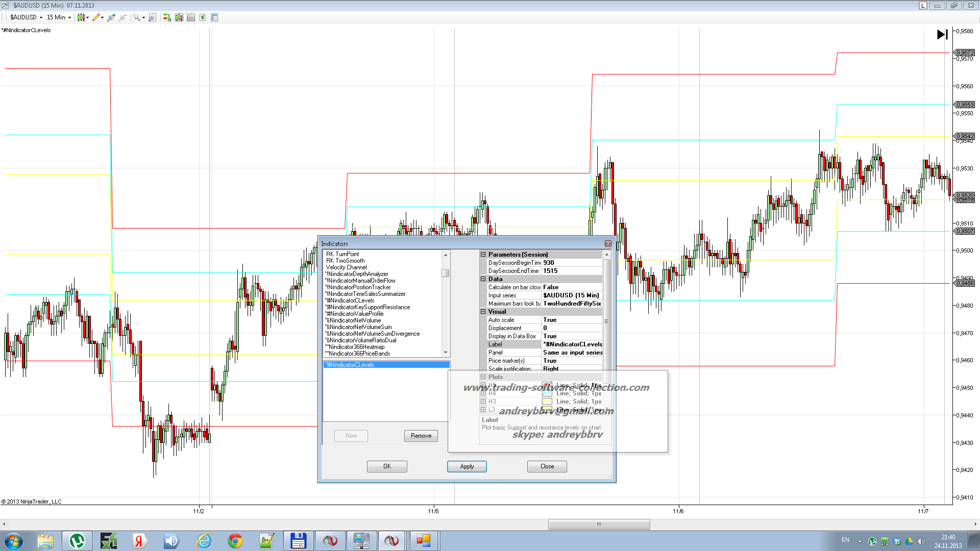The height and width of the screenshot is (551, 980).
Task: Jump to latest bar arrow on chart
Action: point(942,34)
